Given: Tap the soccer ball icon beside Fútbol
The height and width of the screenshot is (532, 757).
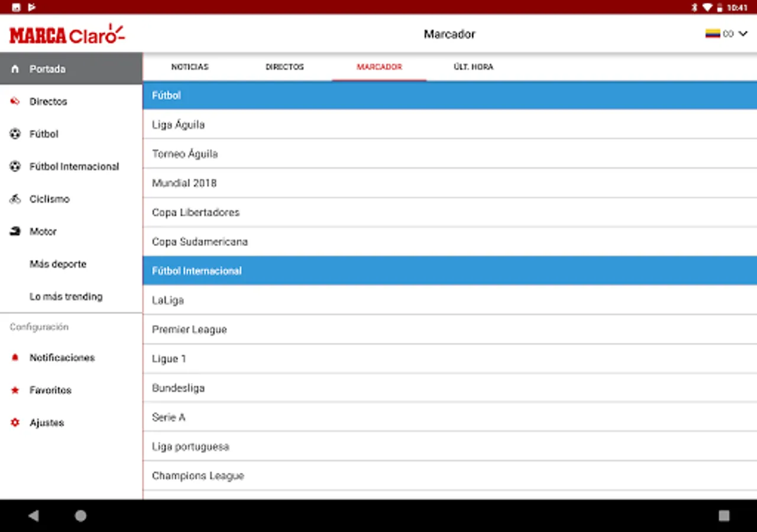Looking at the screenshot, I should pyautogui.click(x=15, y=134).
